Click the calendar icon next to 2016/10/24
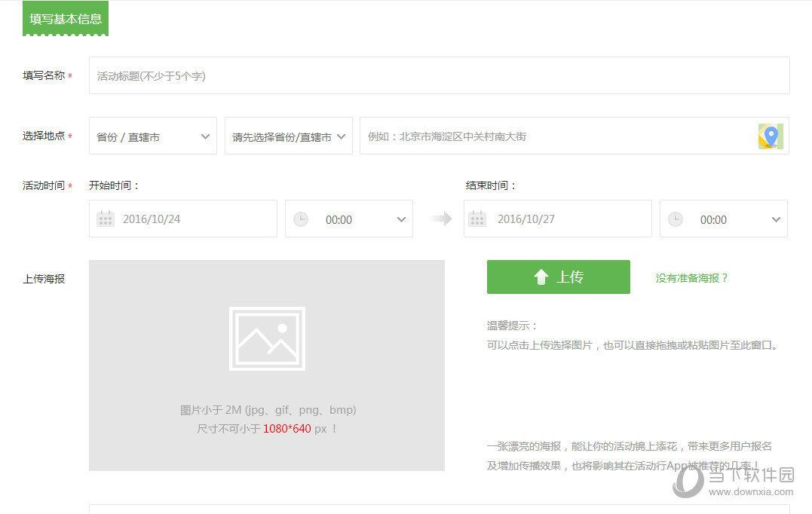812x514 pixels. 105,219
